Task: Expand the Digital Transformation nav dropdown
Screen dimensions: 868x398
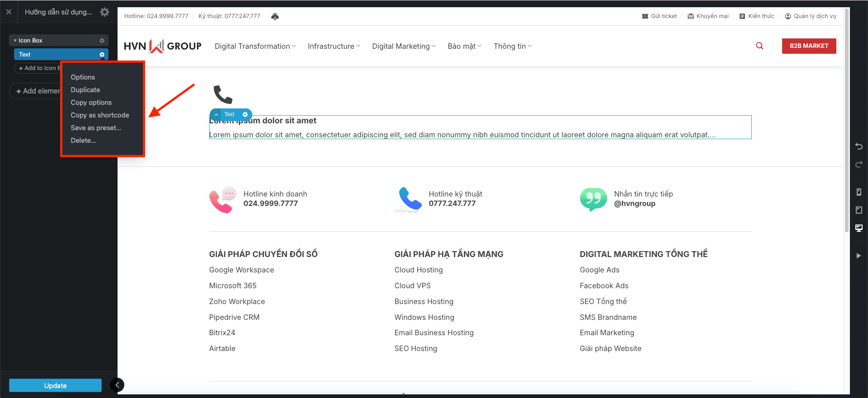Action: coord(255,46)
